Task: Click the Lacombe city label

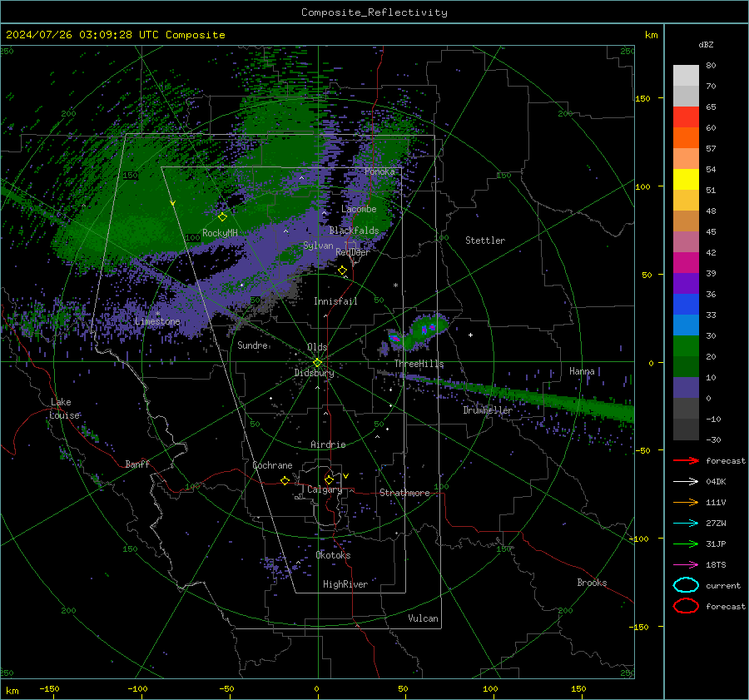Action: pyautogui.click(x=359, y=209)
